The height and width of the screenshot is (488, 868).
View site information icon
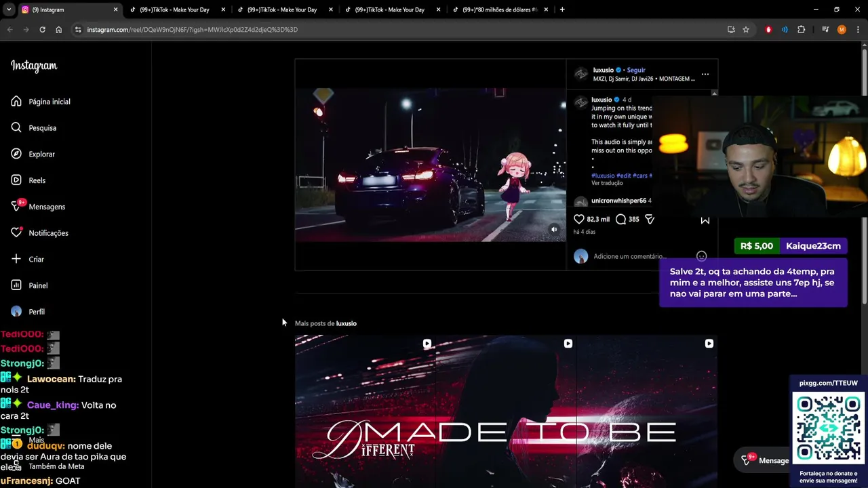(78, 30)
